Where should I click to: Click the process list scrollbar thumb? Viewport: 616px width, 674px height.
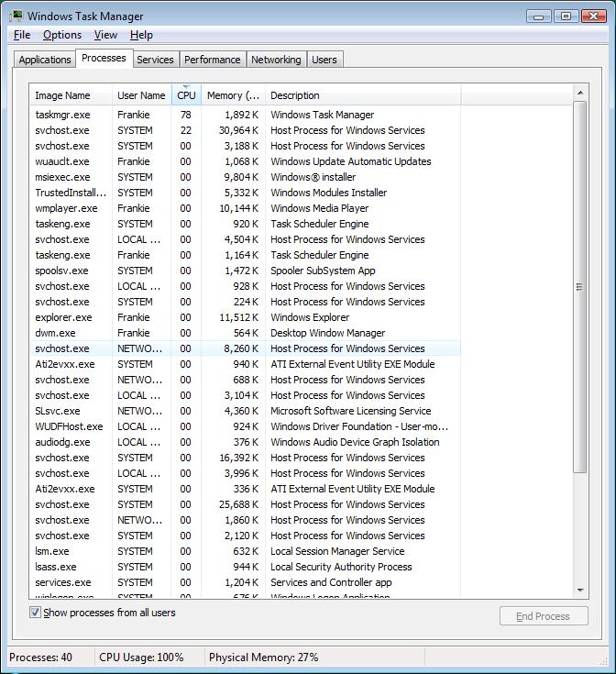pos(580,287)
